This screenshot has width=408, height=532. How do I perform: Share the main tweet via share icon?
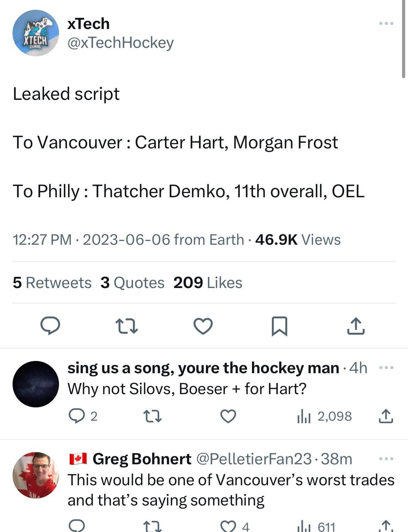pos(356,326)
